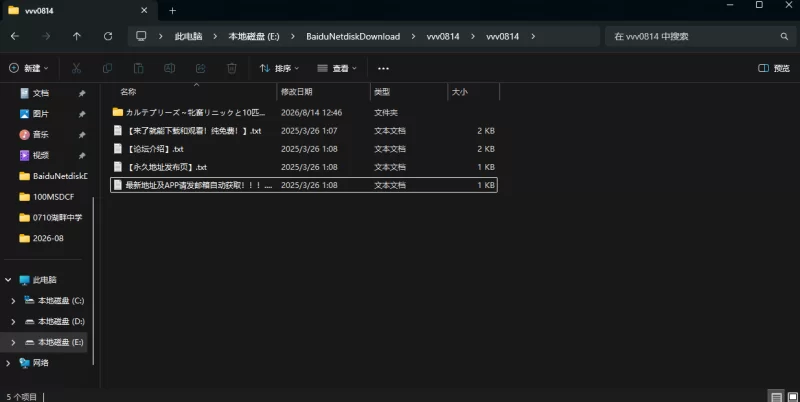Click 此电脑 in the address breadcrumb
800x402 pixels.
pyautogui.click(x=188, y=36)
